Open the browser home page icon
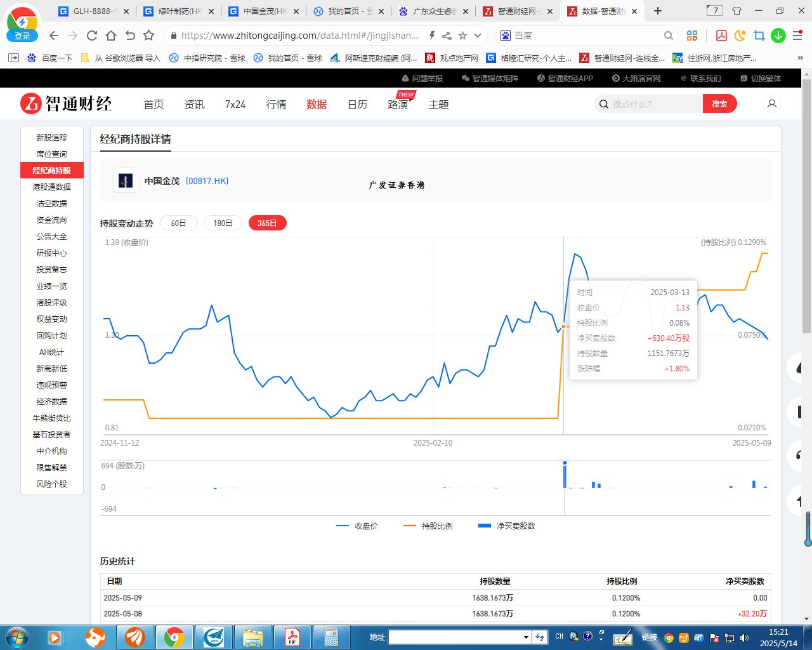This screenshot has height=650, width=812. tap(111, 36)
